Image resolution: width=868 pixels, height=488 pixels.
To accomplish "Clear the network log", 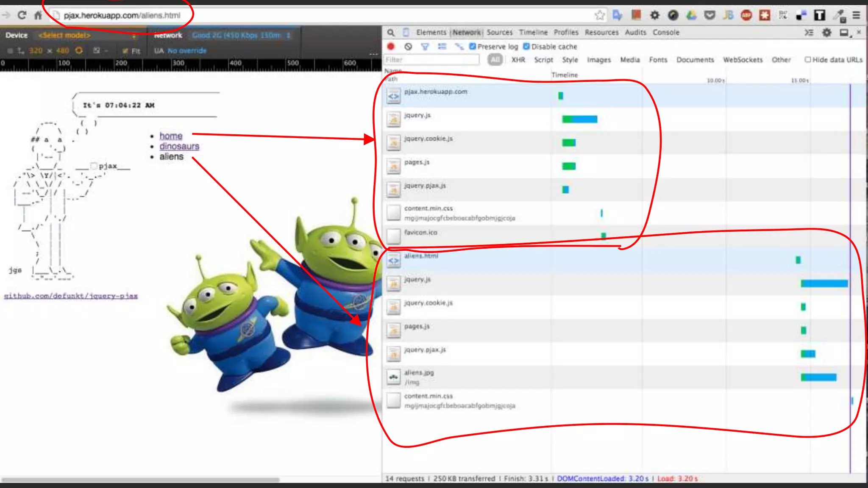I will point(408,47).
